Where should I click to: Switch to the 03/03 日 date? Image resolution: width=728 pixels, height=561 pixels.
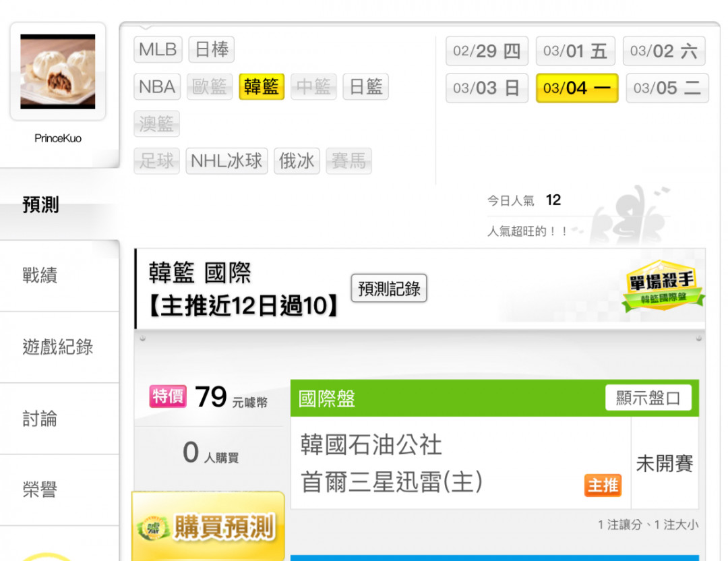point(487,88)
